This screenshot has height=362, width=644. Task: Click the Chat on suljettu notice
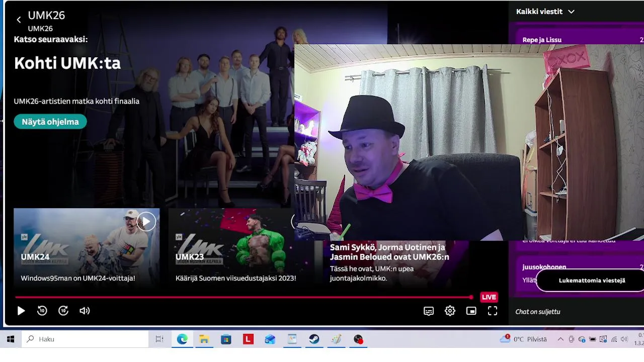538,312
